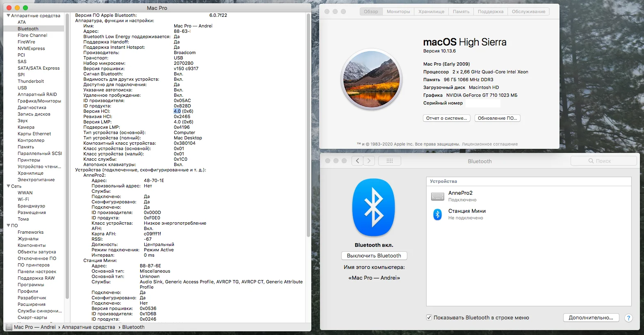Select SATA/SATA Express in the sidebar
The image size is (644, 335).
click(39, 68)
